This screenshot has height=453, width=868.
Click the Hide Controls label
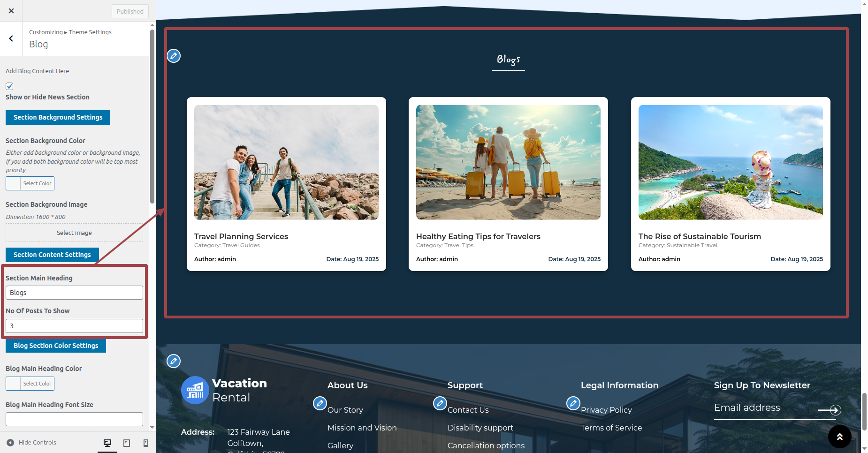tap(38, 443)
